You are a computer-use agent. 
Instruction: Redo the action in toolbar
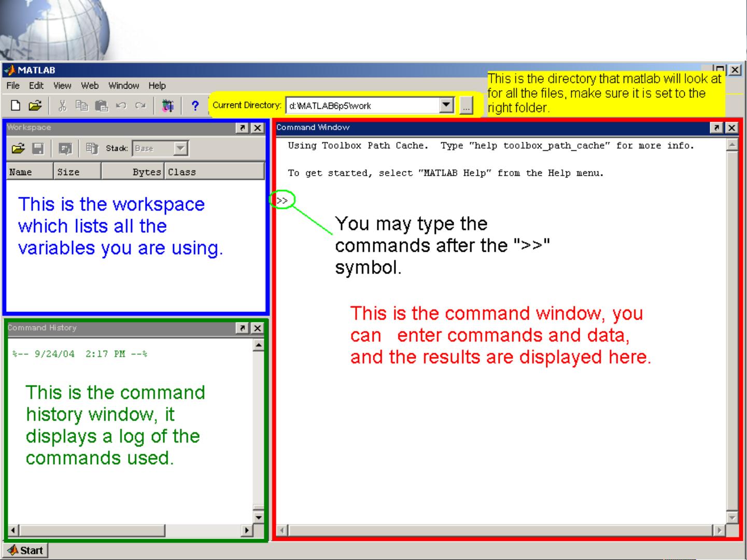point(140,106)
